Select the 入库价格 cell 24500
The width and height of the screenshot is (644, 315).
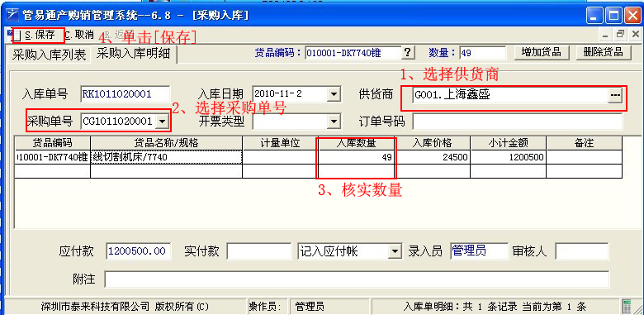[x=433, y=157]
